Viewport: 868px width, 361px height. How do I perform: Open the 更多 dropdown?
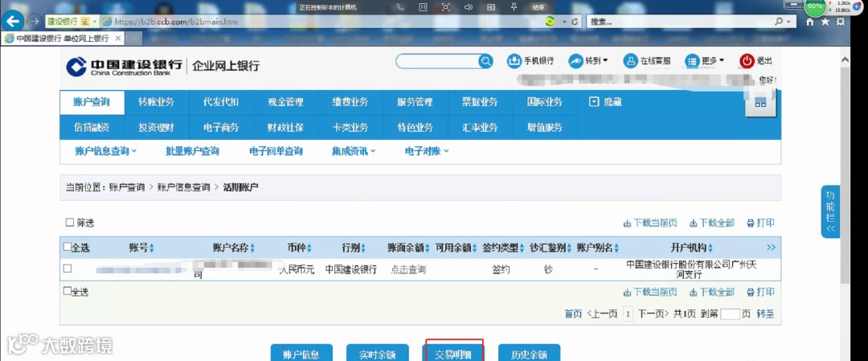point(705,61)
